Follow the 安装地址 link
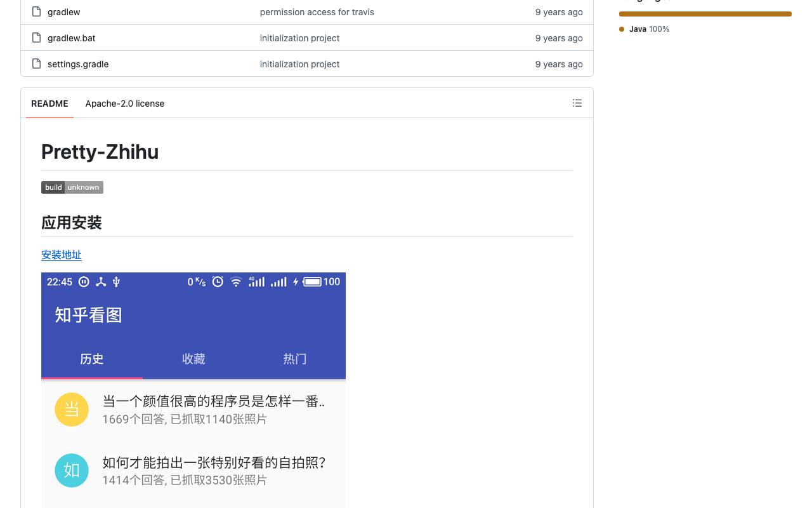The image size is (812, 508). [62, 255]
